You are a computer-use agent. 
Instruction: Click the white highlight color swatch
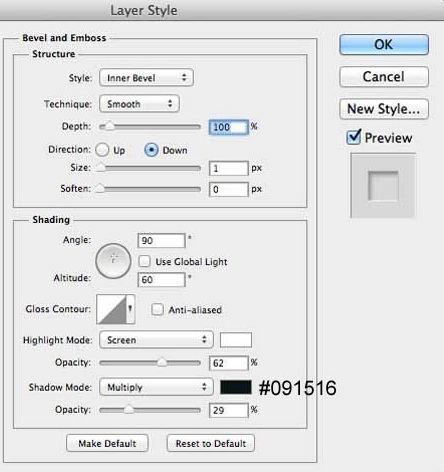pos(236,340)
